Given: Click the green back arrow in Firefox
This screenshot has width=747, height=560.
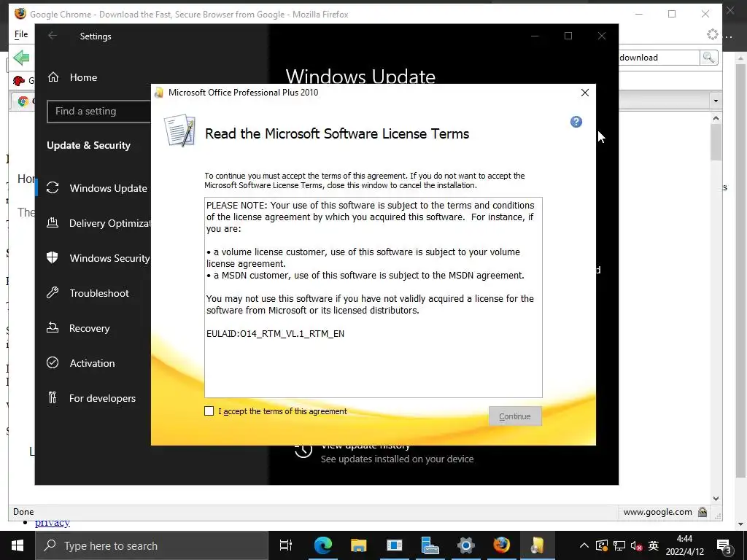Looking at the screenshot, I should 21,58.
